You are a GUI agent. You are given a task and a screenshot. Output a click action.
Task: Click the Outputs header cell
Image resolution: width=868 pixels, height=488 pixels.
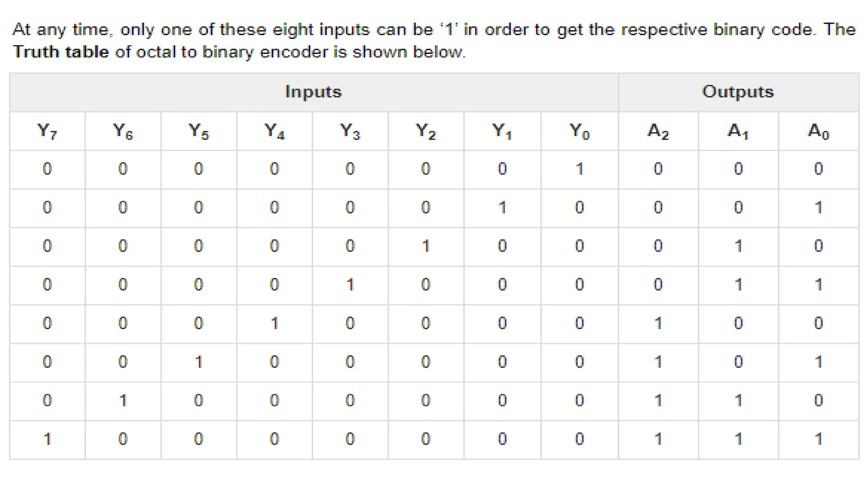738,92
